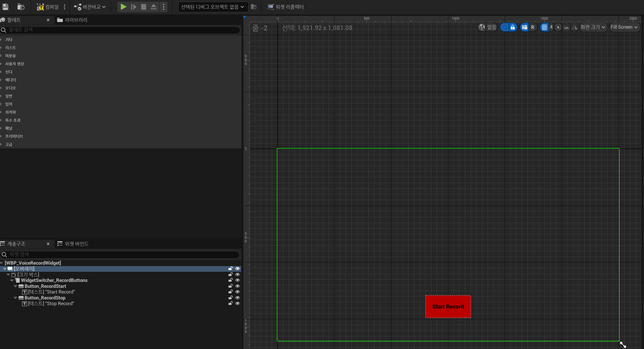Open the Fill Screen dropdown
644x349 pixels.
(624, 27)
